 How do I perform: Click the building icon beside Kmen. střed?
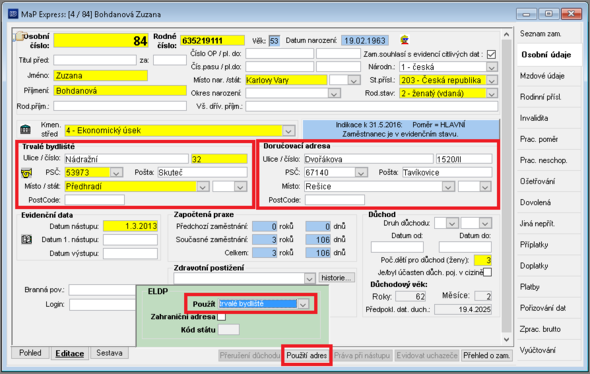pyautogui.click(x=25, y=130)
